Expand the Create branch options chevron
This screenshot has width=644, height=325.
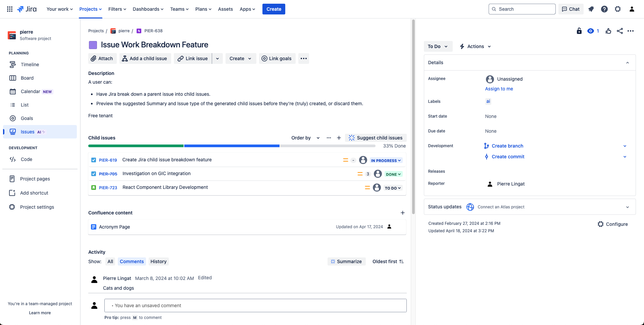tap(625, 146)
